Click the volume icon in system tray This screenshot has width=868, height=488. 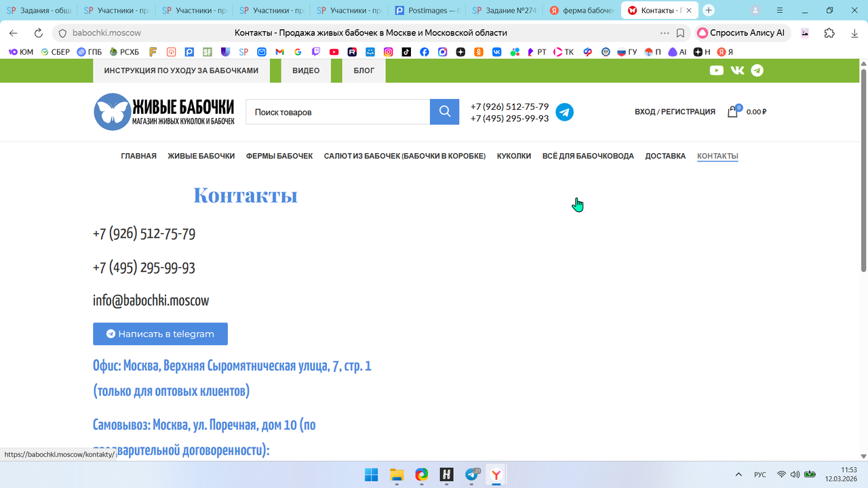click(x=795, y=474)
